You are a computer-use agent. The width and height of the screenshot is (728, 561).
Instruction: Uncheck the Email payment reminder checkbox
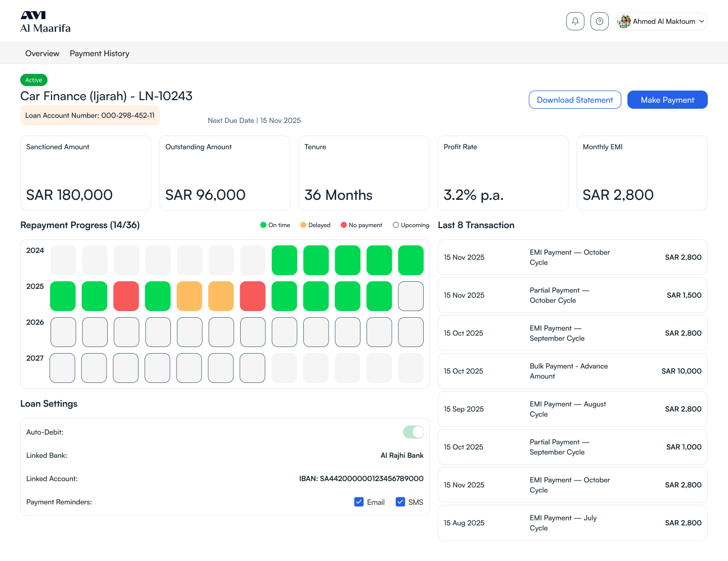359,502
